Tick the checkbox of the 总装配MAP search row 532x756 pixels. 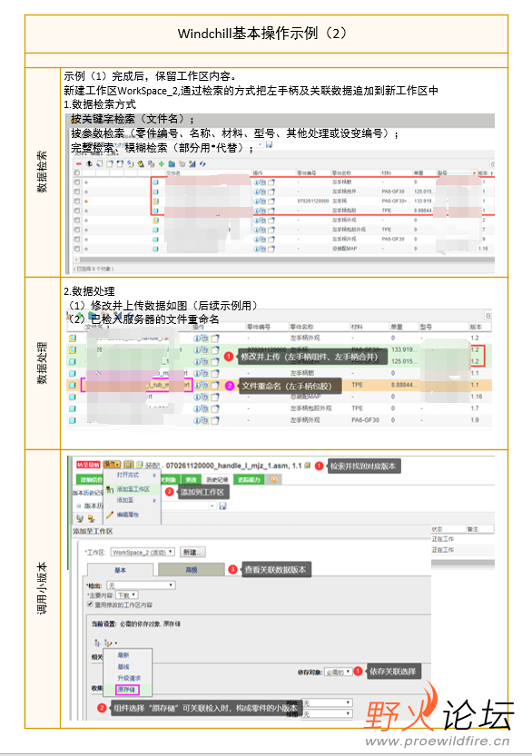coord(76,249)
